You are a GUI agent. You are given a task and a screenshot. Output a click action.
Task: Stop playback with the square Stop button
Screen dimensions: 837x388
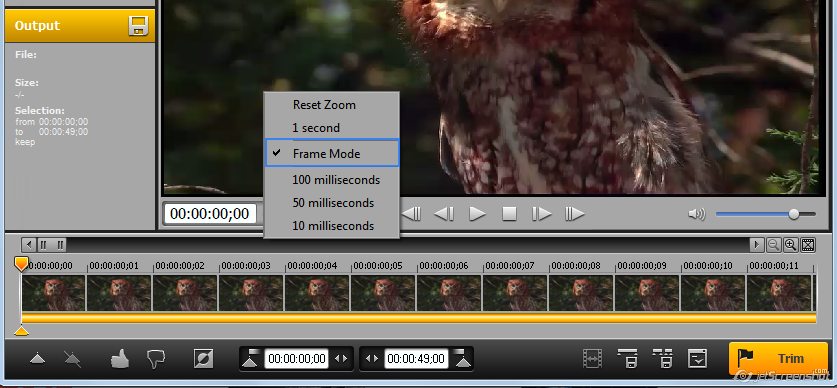click(x=509, y=214)
